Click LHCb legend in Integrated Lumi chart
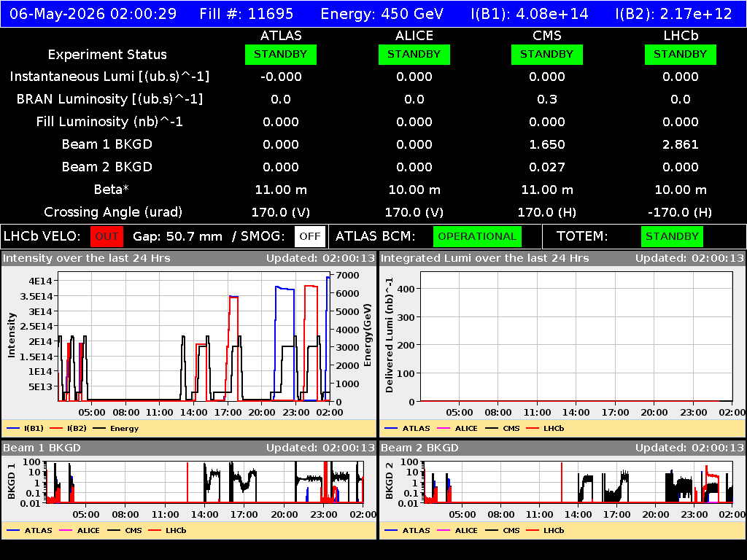 point(546,428)
